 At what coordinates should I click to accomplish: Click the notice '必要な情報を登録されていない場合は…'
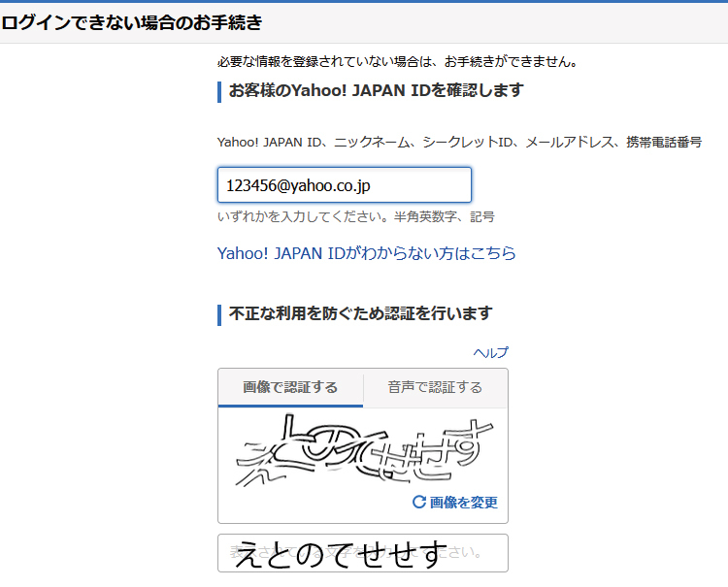[398, 61]
